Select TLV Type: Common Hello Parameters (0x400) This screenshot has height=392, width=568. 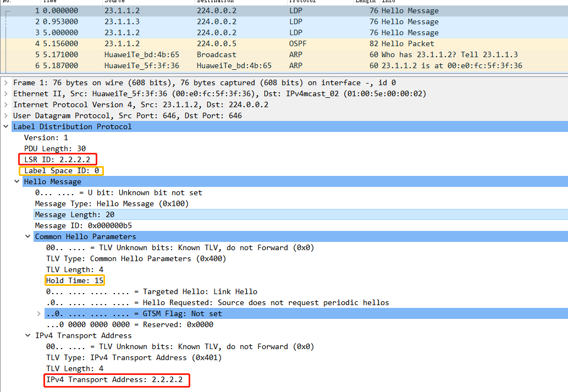136,259
